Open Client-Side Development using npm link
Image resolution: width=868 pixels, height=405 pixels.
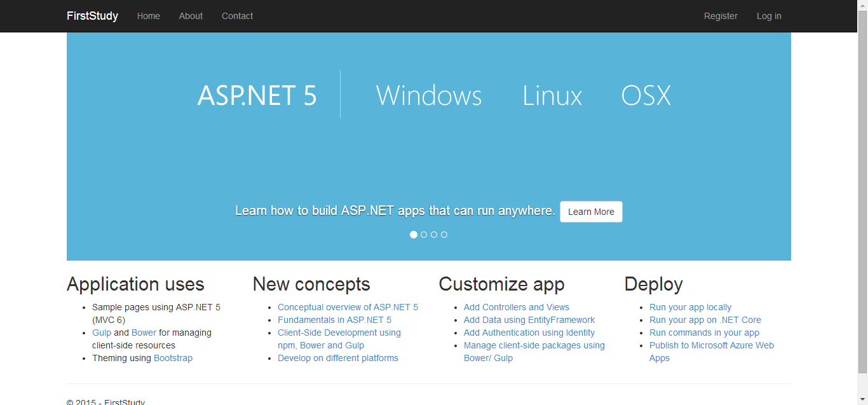[x=339, y=339]
